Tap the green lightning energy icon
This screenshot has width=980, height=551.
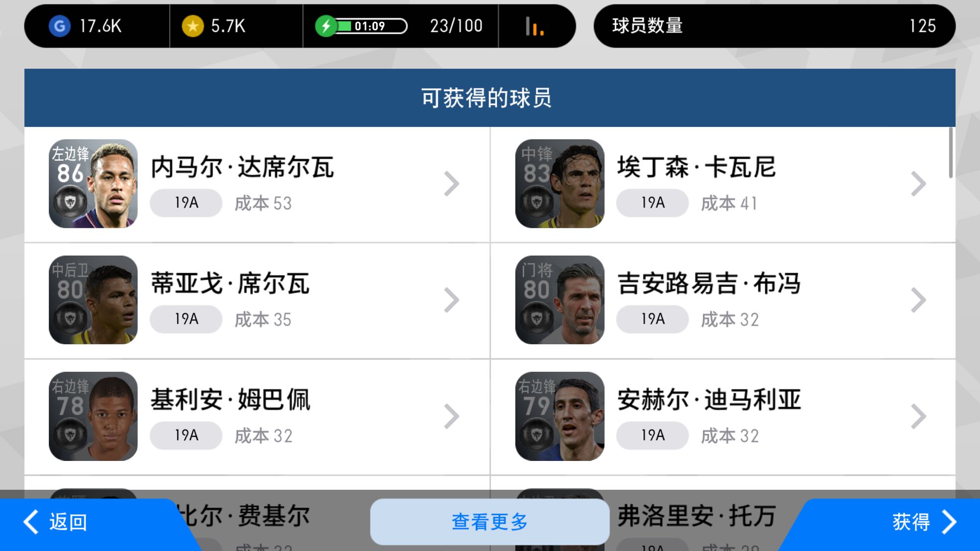click(x=326, y=26)
